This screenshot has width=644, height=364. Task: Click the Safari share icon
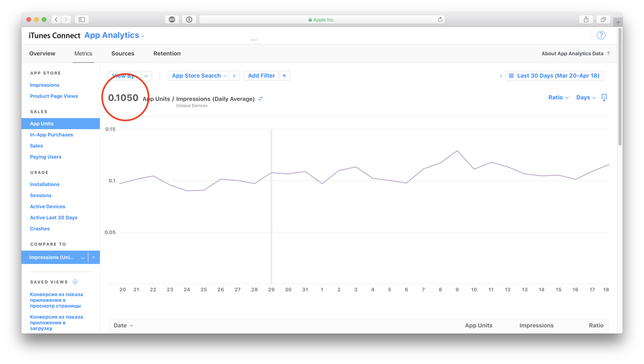(586, 20)
